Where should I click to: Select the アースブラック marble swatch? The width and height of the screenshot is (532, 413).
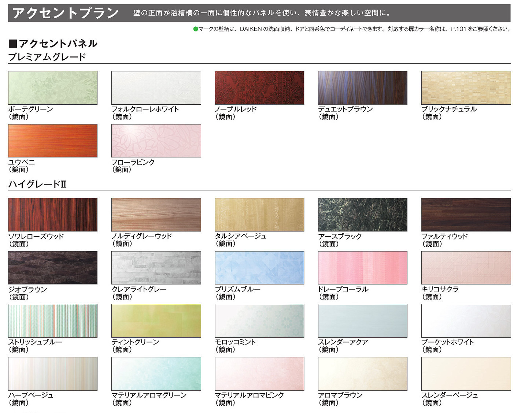pyautogui.click(x=363, y=215)
